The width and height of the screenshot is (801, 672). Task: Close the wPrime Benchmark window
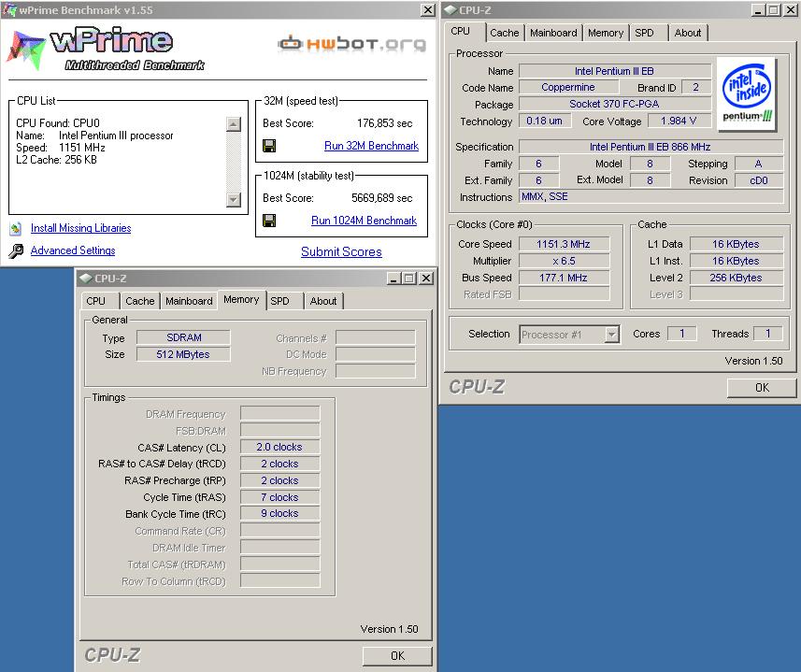(x=427, y=9)
